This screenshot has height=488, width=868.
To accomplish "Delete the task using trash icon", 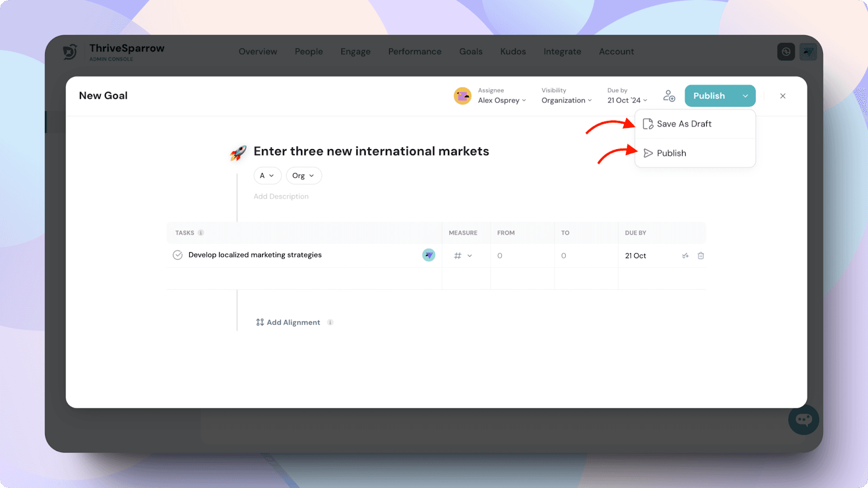I will pos(700,255).
